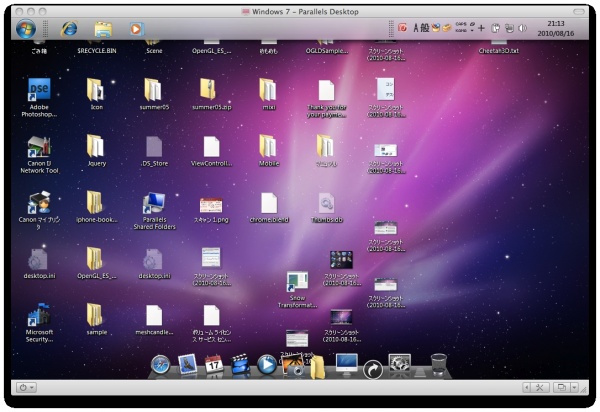Image resolution: width=600 pixels, height=412 pixels.
Task: Click the photo camera icon in the dock
Action: click(x=293, y=365)
